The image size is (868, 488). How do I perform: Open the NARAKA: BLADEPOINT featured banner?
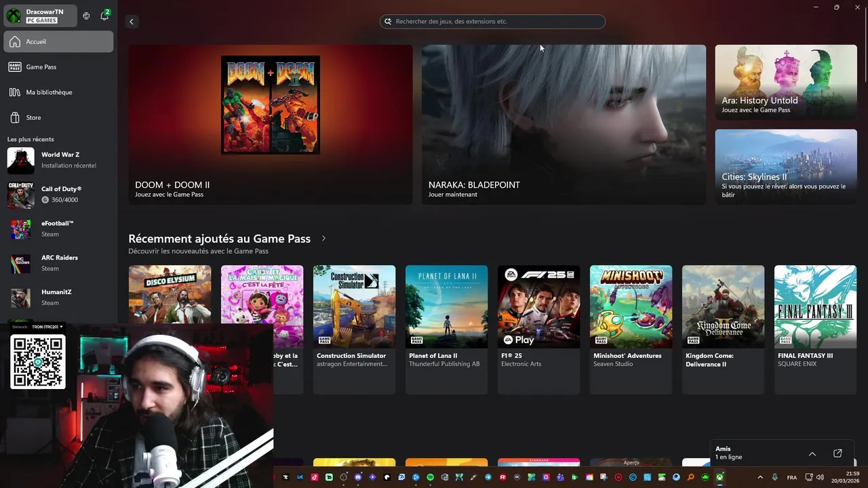(x=564, y=125)
